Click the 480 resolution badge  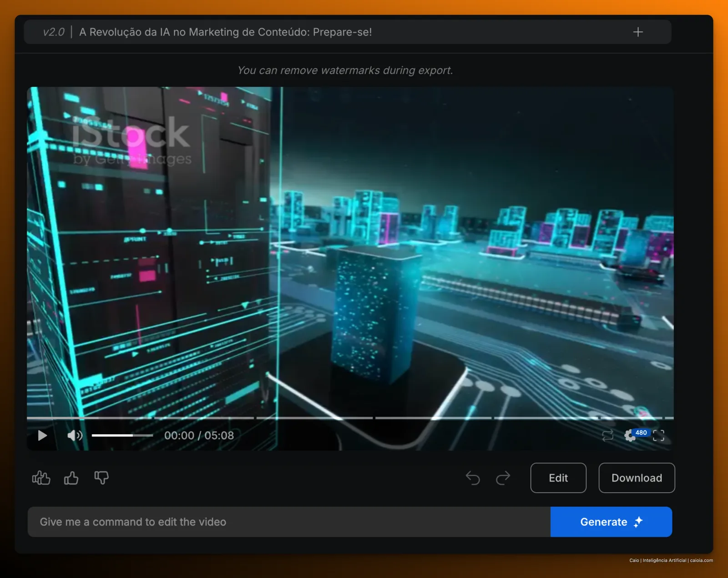point(641,432)
